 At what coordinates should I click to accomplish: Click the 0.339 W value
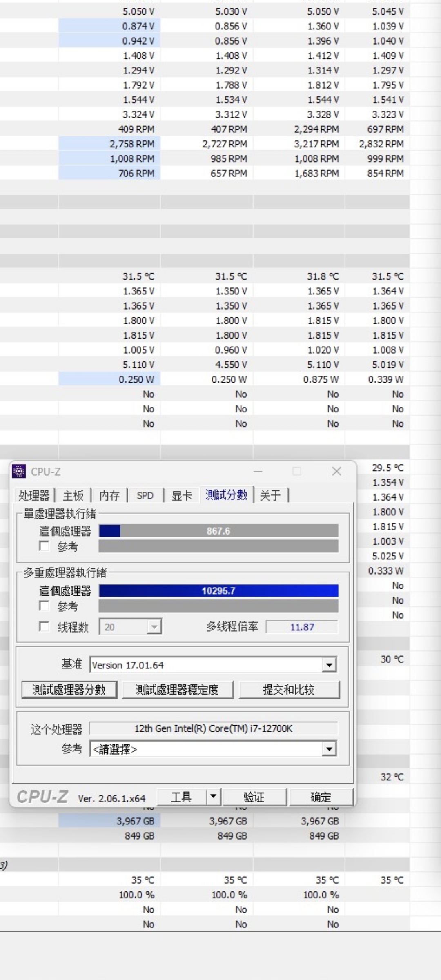point(386,379)
